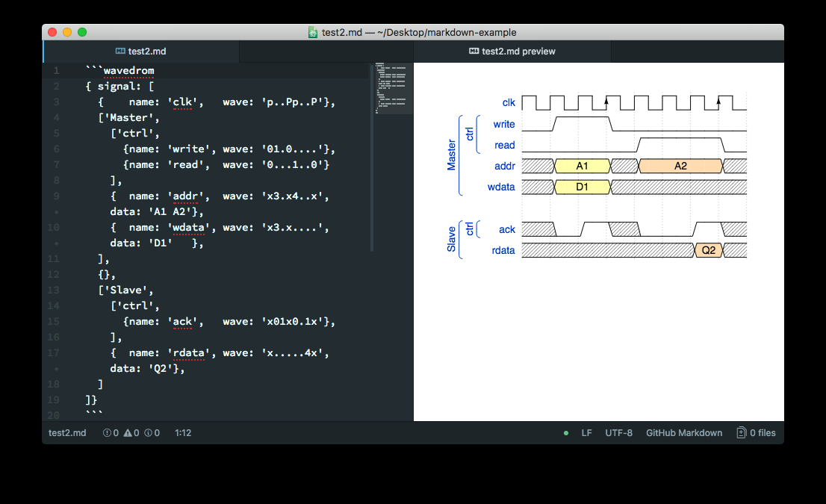Click the minimap in the editor
This screenshot has height=504, width=826.
(390, 88)
